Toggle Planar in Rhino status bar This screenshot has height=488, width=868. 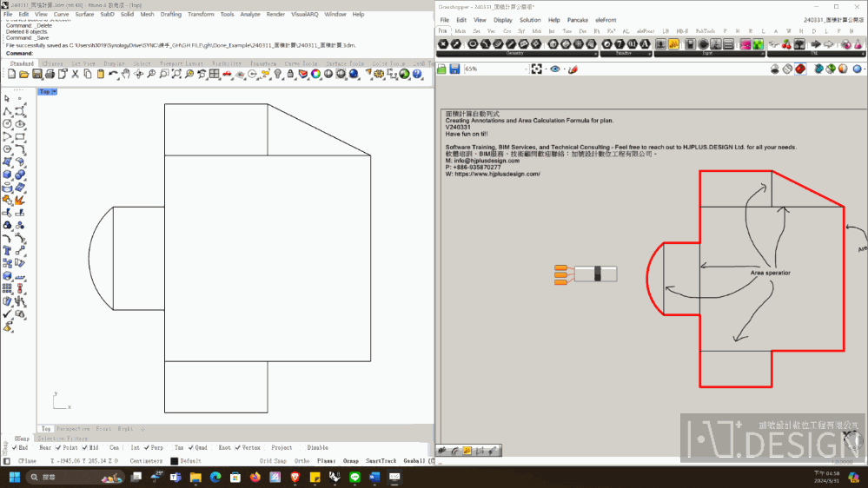[326, 461]
